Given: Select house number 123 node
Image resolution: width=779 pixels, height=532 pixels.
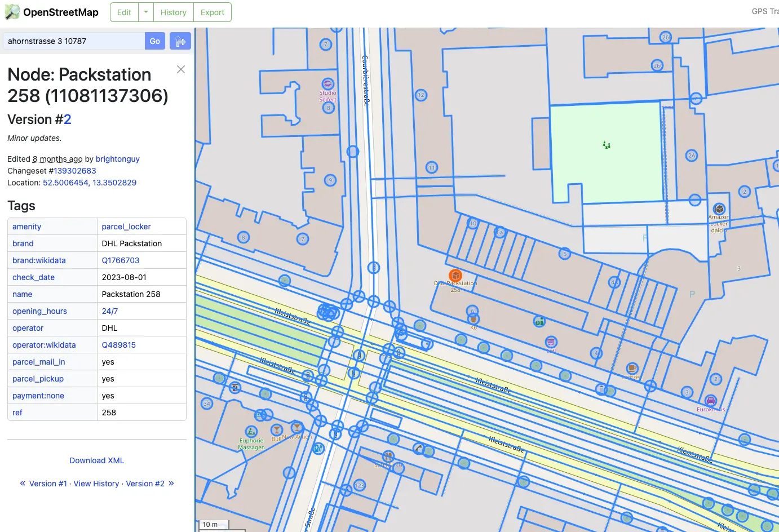Looking at the screenshot, I should [x=360, y=485].
